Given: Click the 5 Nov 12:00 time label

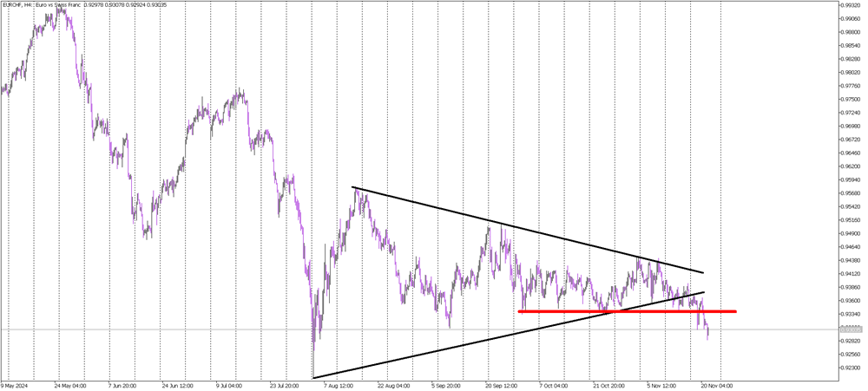Looking at the screenshot, I should [663, 386].
